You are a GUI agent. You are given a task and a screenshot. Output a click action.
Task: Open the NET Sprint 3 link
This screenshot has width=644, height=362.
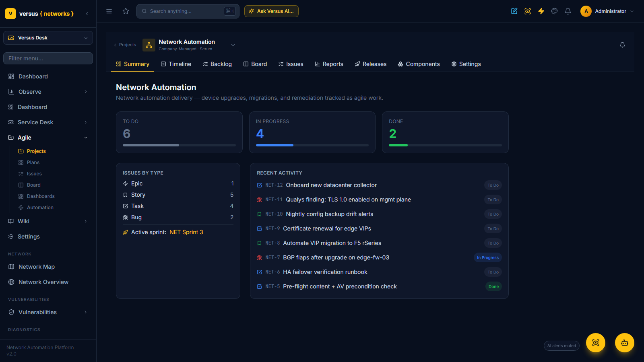click(186, 232)
